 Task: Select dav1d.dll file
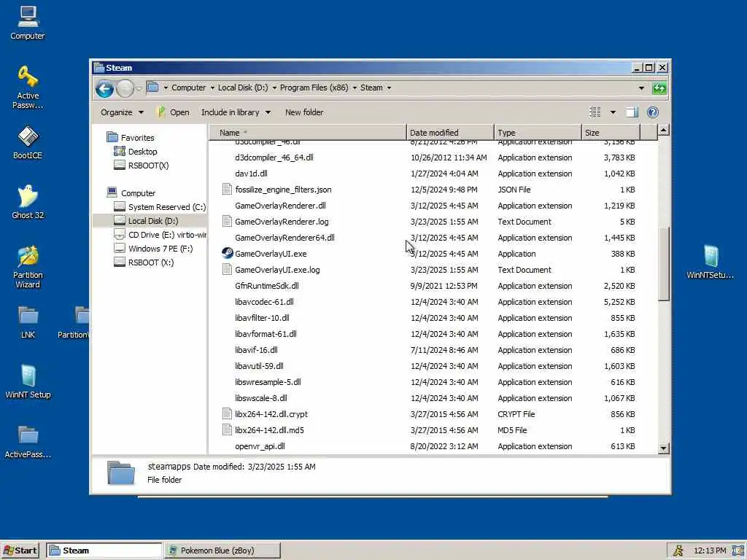tap(251, 174)
